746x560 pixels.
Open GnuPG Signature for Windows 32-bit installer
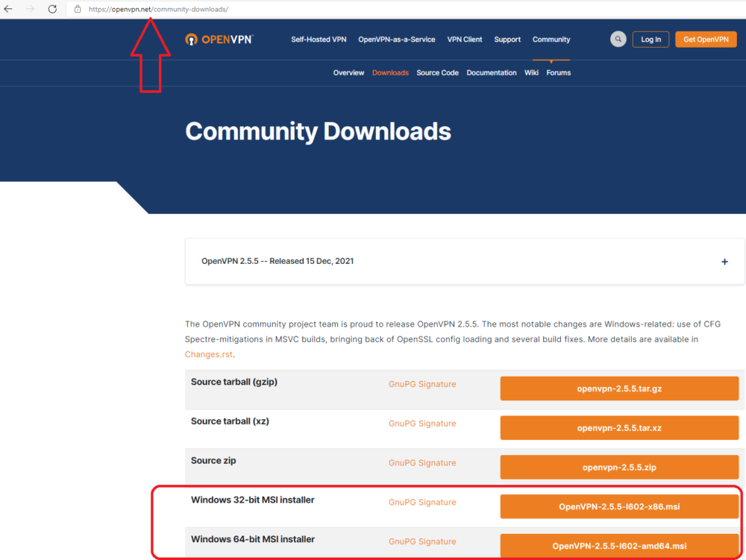click(422, 503)
